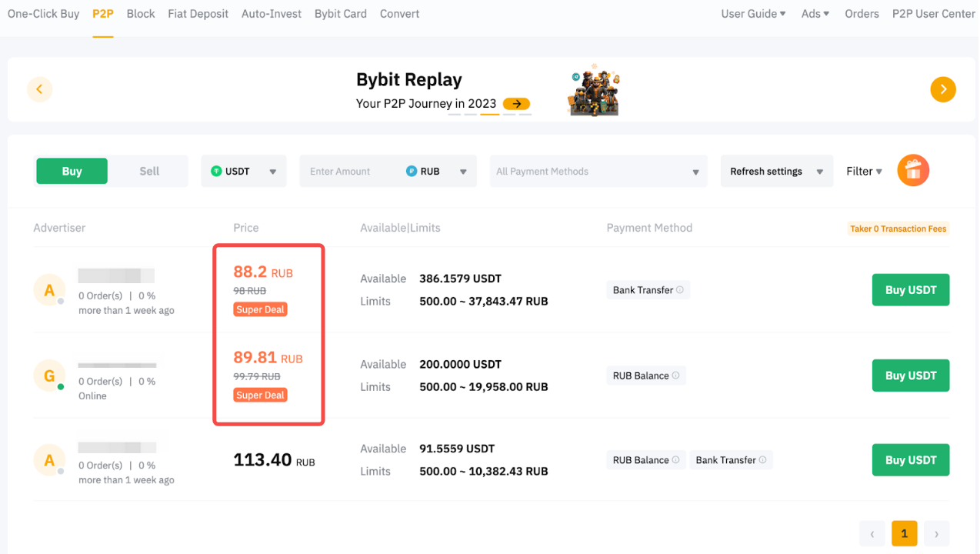This screenshot has height=554, width=980.
Task: Click the Bybit Replay arrow button
Action: click(516, 104)
